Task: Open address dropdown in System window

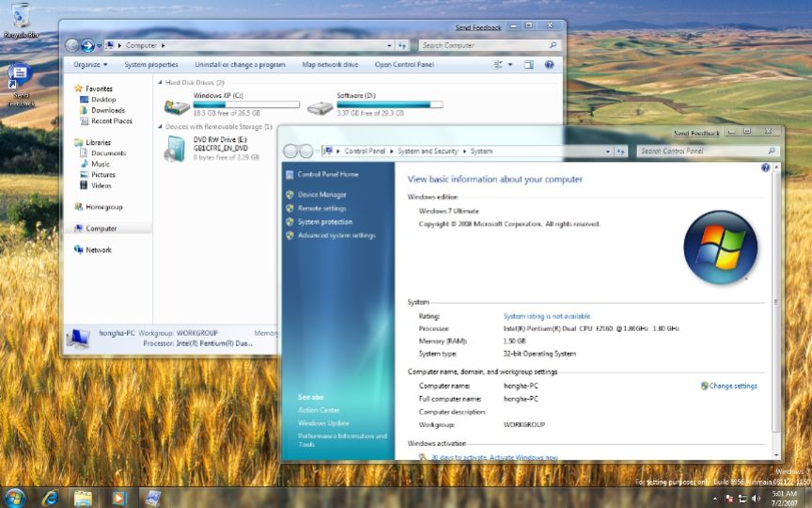Action: click(x=608, y=151)
